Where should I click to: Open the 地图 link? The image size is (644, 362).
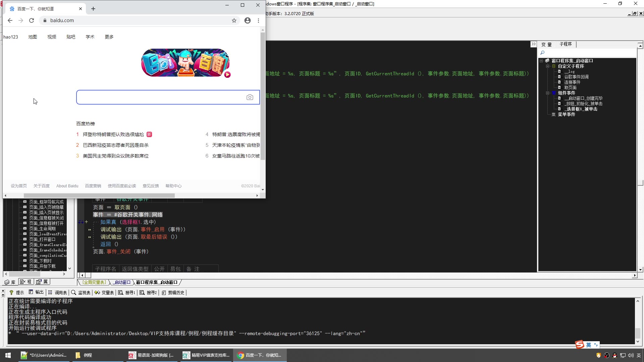tap(33, 37)
